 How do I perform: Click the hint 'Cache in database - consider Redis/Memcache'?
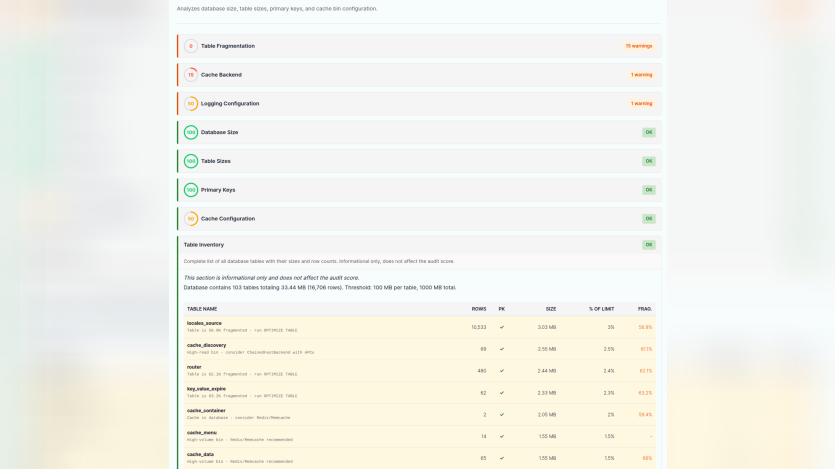point(239,418)
